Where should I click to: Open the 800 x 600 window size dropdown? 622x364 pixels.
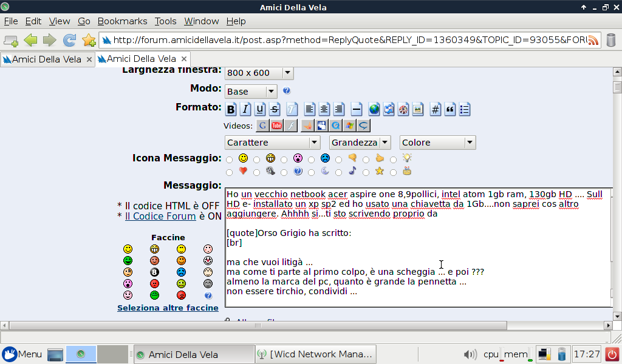click(x=259, y=73)
